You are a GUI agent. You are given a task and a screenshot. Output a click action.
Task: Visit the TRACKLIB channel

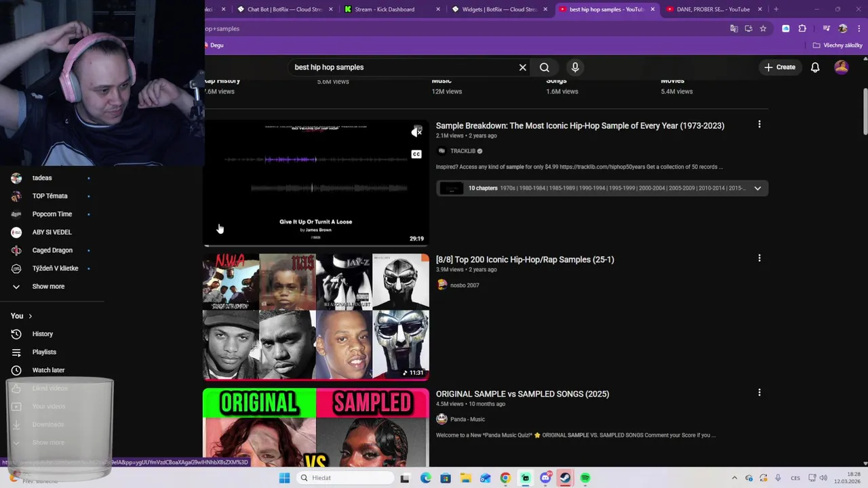point(462,150)
